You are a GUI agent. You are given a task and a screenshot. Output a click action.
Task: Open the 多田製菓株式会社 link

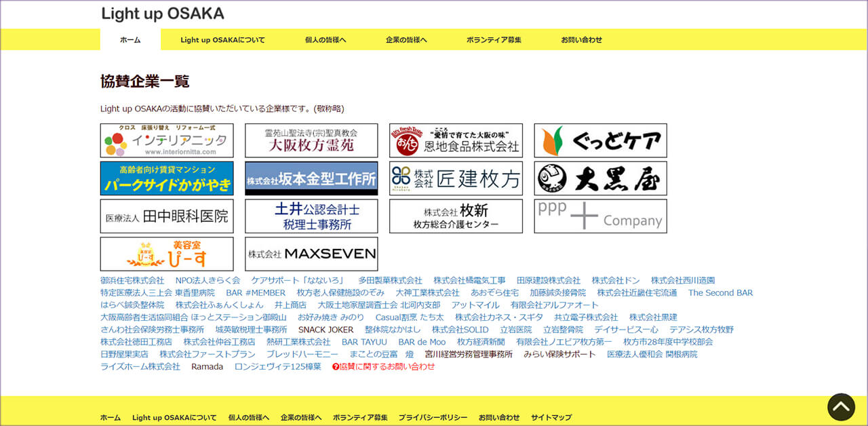pos(390,280)
